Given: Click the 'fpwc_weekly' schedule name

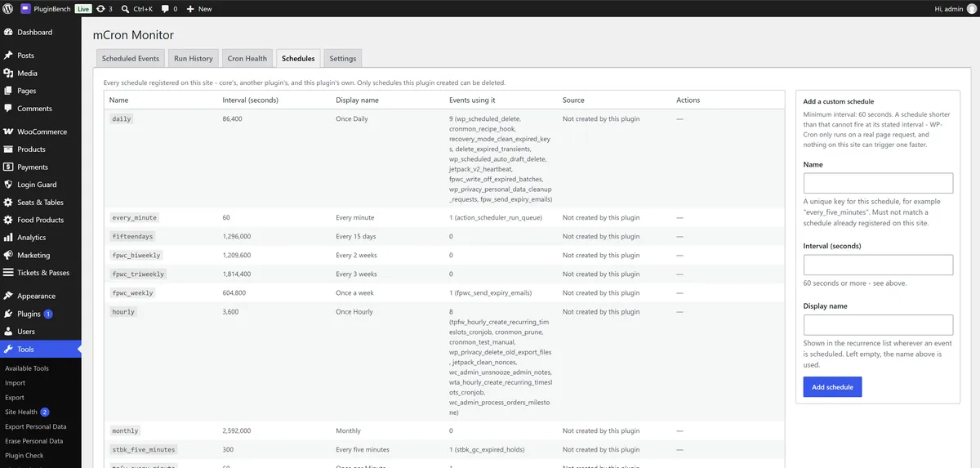Looking at the screenshot, I should click(132, 293).
